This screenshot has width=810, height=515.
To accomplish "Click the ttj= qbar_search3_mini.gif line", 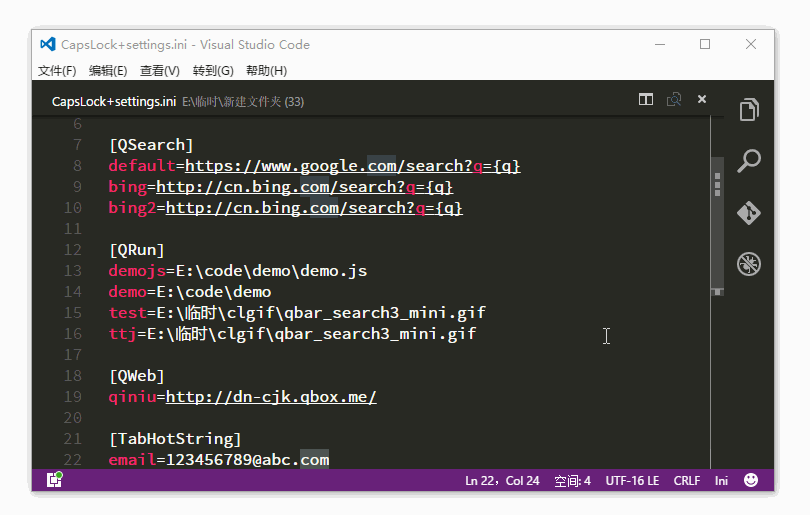I will (x=292, y=334).
